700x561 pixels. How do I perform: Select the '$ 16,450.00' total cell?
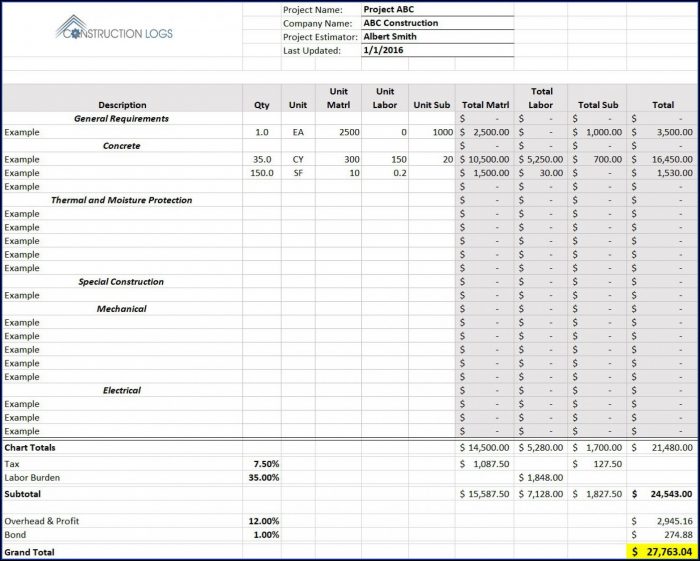[662, 159]
